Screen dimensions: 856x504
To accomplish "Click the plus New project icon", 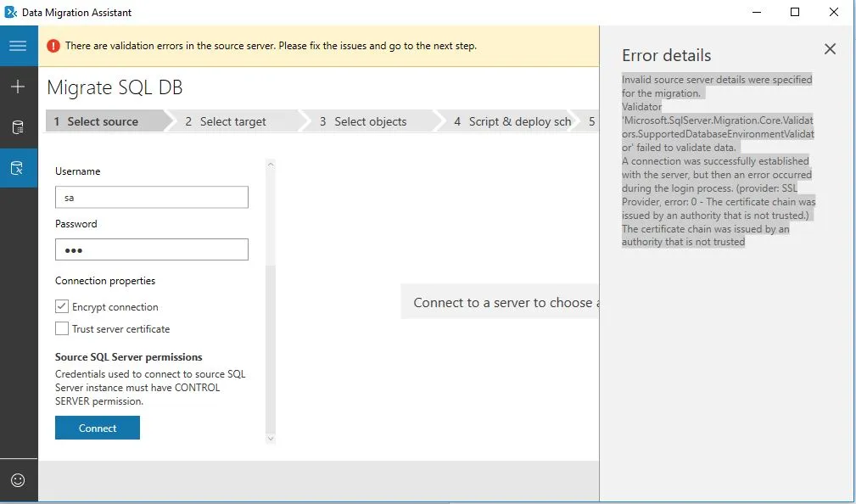I will 18,87.
